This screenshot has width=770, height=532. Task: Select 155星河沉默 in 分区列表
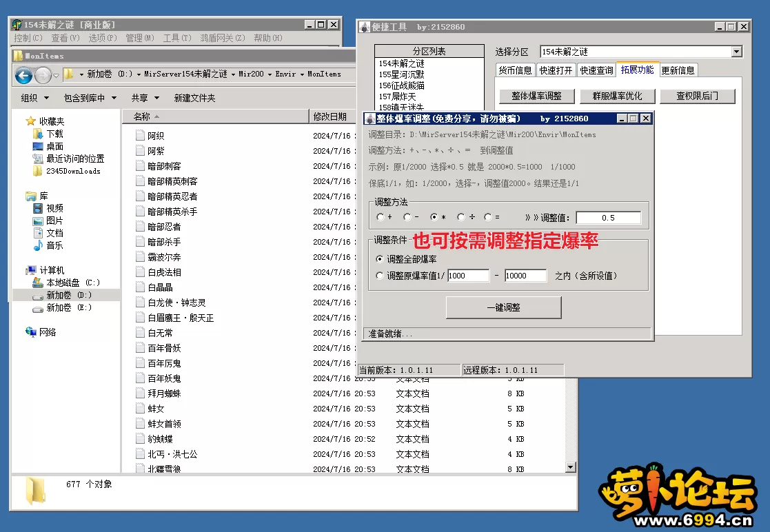point(401,74)
